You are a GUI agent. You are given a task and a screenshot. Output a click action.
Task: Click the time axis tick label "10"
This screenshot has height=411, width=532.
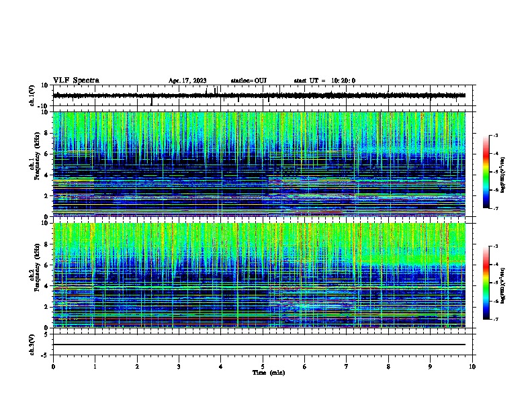click(472, 367)
